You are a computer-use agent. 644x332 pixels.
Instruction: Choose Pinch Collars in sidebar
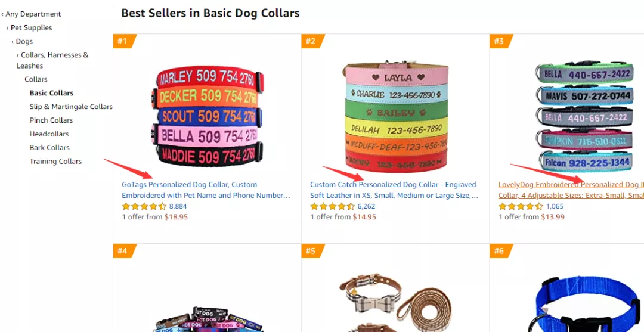[x=51, y=120]
